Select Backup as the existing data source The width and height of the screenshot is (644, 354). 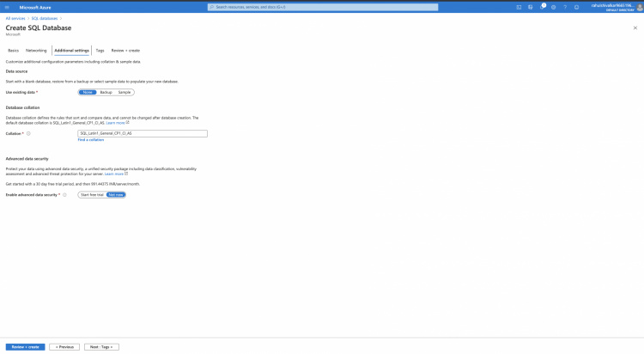click(106, 92)
